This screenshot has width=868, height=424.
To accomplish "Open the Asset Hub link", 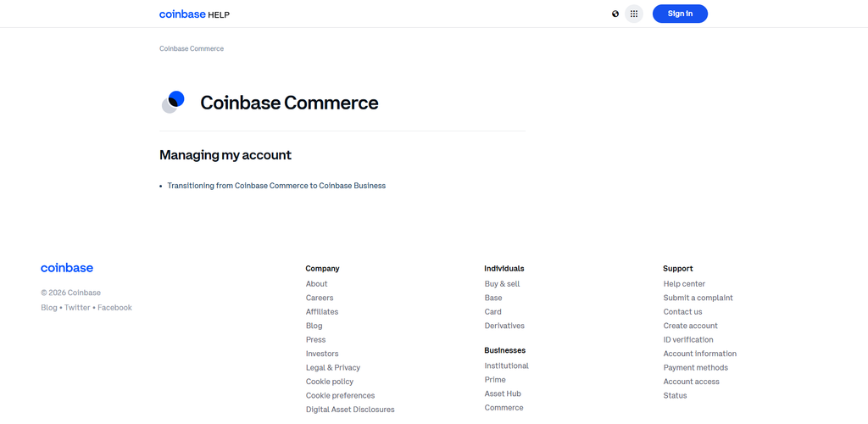I will (503, 393).
